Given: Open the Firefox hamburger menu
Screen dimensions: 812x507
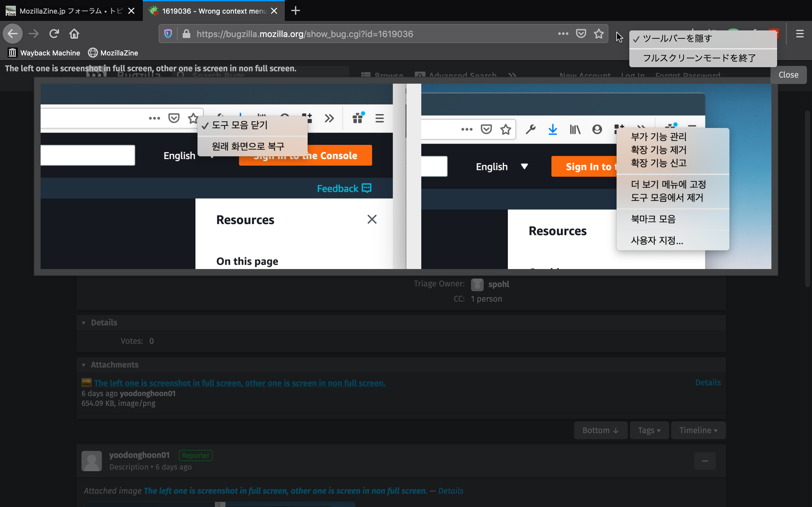Looking at the screenshot, I should coord(800,34).
